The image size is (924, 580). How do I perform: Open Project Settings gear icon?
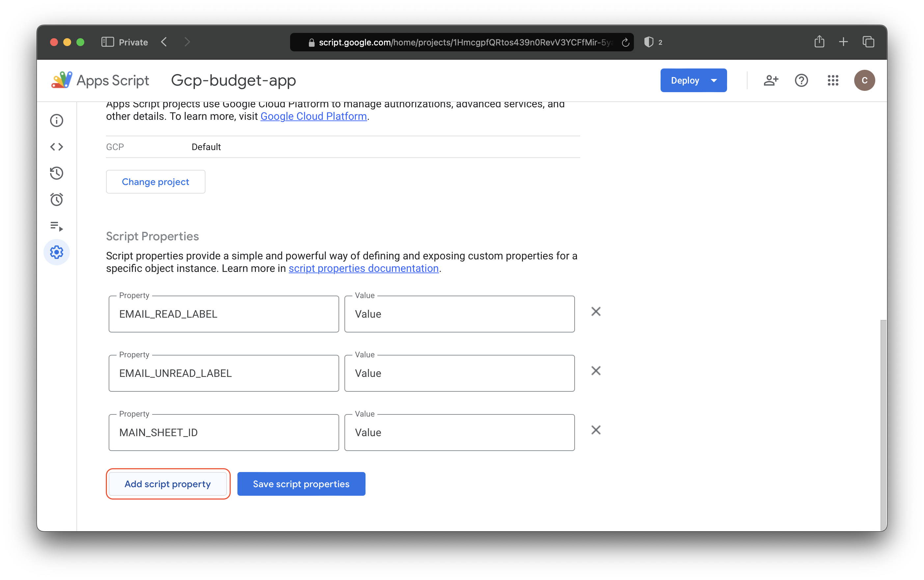click(56, 252)
